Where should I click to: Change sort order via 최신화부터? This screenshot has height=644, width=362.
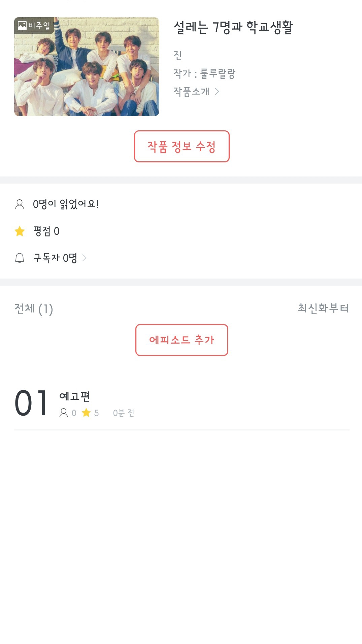(323, 308)
